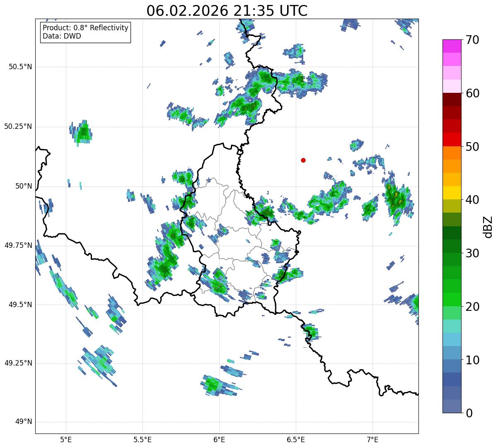Click the 50.25°N latitude label
498x448 pixels.
pyautogui.click(x=18, y=126)
